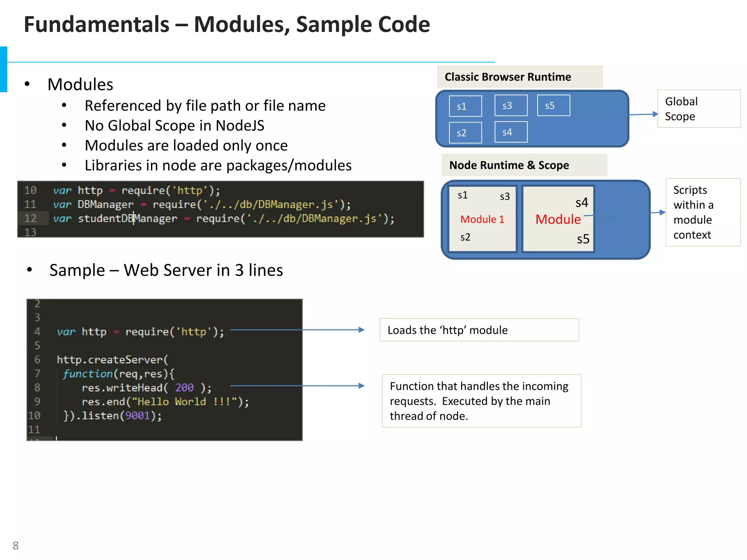The height and width of the screenshot is (560, 747).
Task: Select the s5 box in browser runtime diagram
Action: point(553,105)
